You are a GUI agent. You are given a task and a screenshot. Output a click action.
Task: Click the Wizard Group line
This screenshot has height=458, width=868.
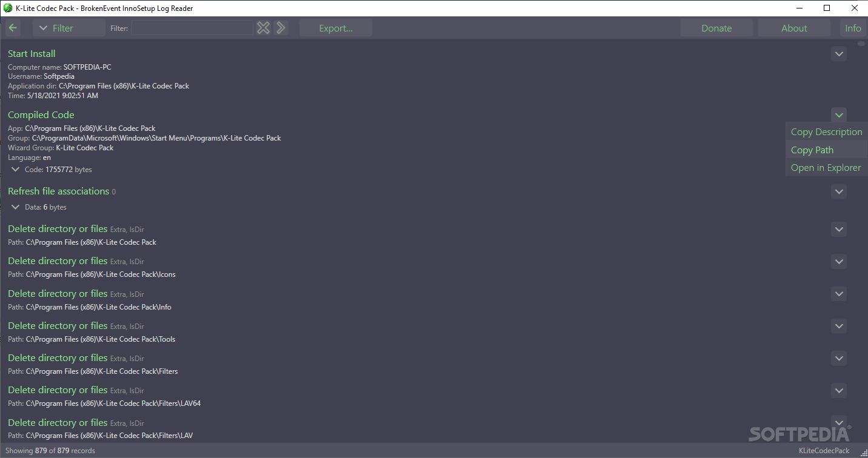(x=61, y=148)
